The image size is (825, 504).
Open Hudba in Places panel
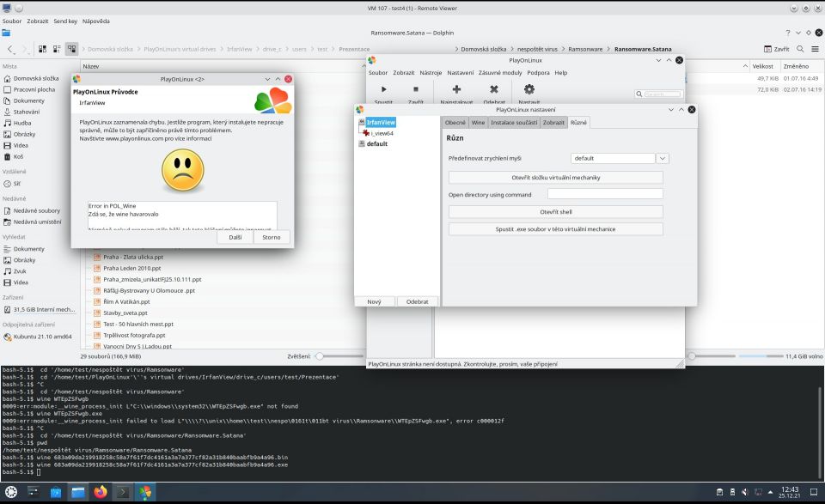pos(22,123)
